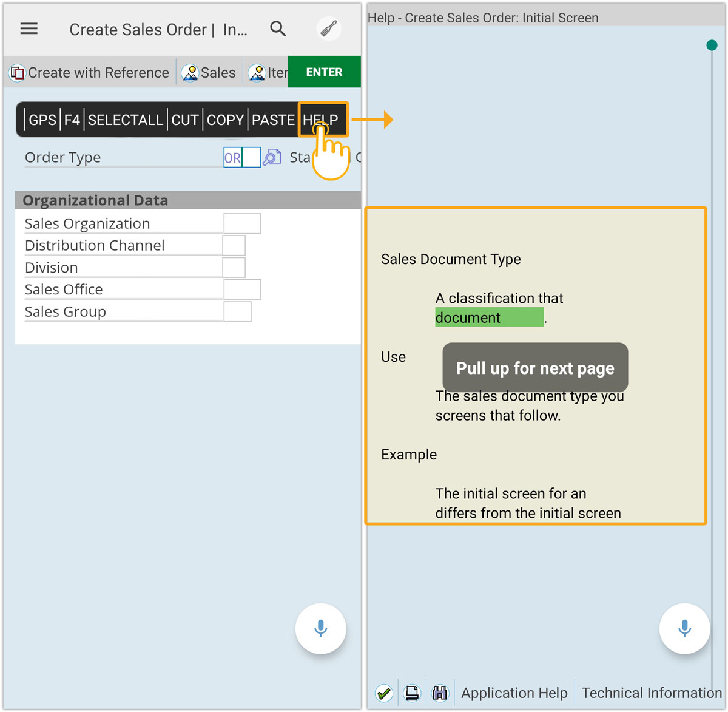Click the Sales Organization input field
Viewport: 728px width, 712px height.
(x=242, y=223)
